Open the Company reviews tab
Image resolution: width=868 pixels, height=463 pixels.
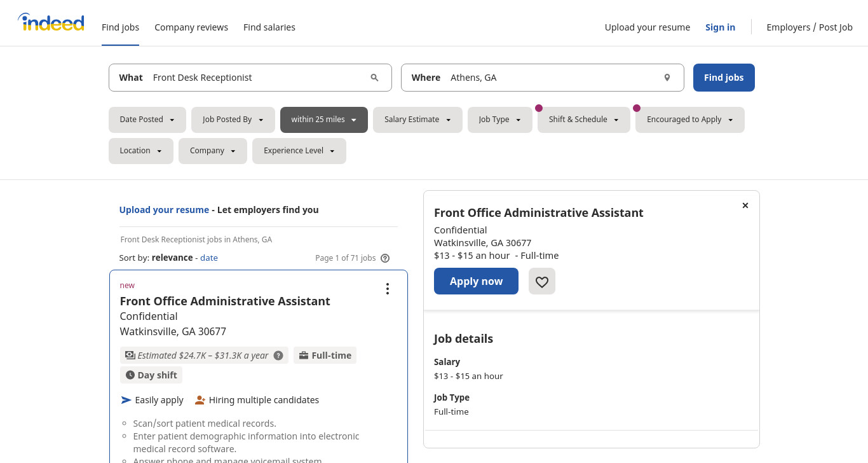click(x=191, y=27)
